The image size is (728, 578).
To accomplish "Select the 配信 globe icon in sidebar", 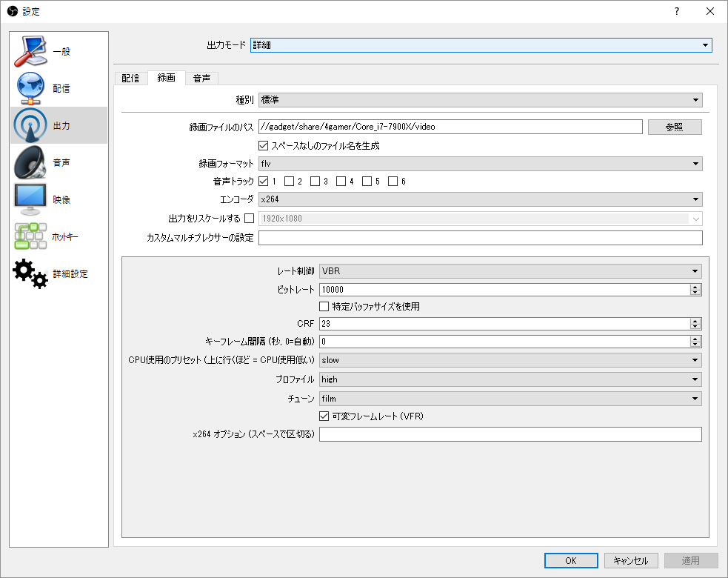I will 30,88.
